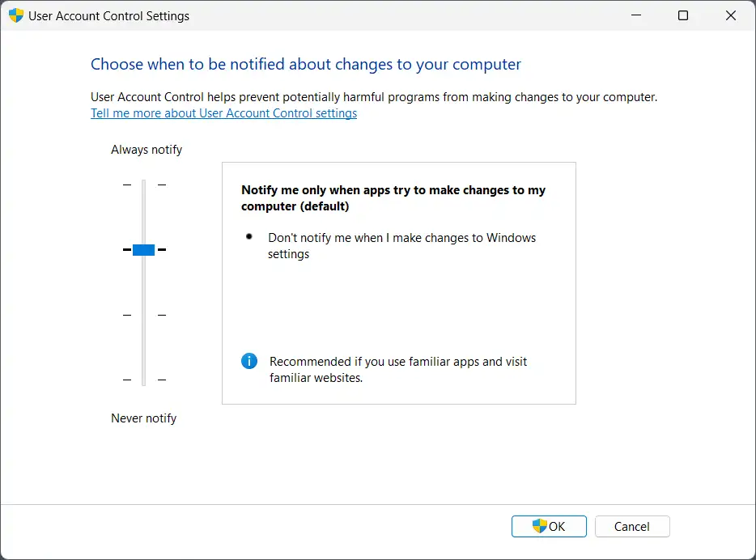The height and width of the screenshot is (560, 756).
Task: Click the blue info icon beside recommendation
Action: [249, 361]
